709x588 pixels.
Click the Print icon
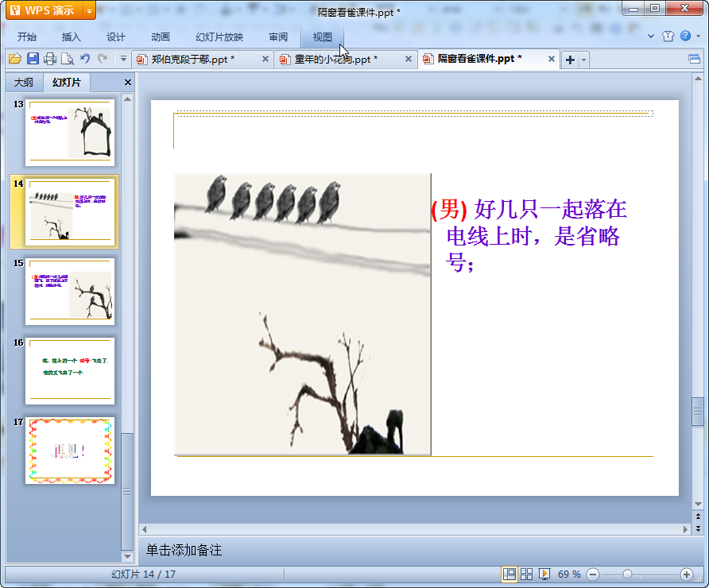(x=50, y=59)
